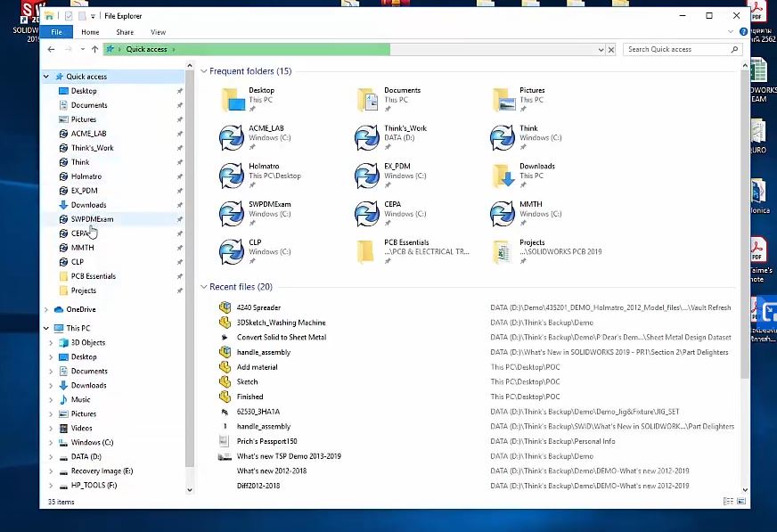Select CLP in the navigation pane
Screen dimensions: 777x532
(x=78, y=262)
